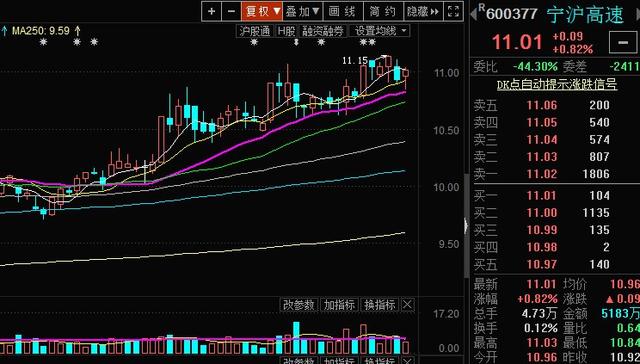Select the 画线 toolbar item
This screenshot has height=364, width=640.
(x=343, y=11)
